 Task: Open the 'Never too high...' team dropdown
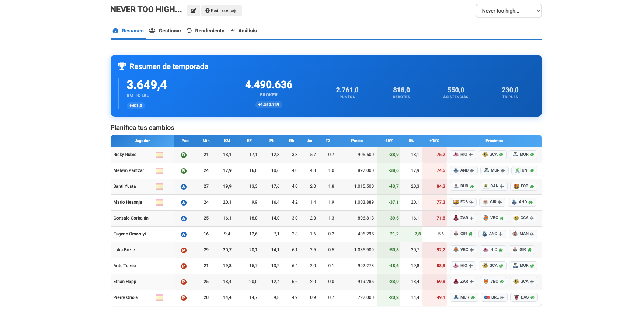click(x=508, y=11)
